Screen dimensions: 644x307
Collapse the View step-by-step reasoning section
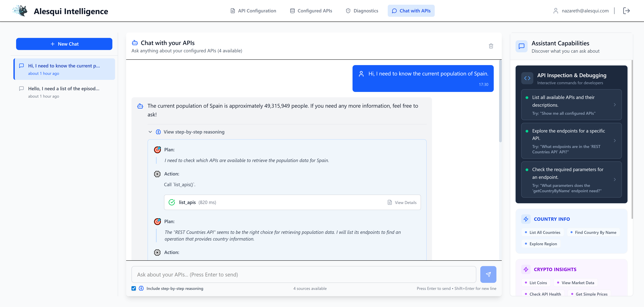150,132
